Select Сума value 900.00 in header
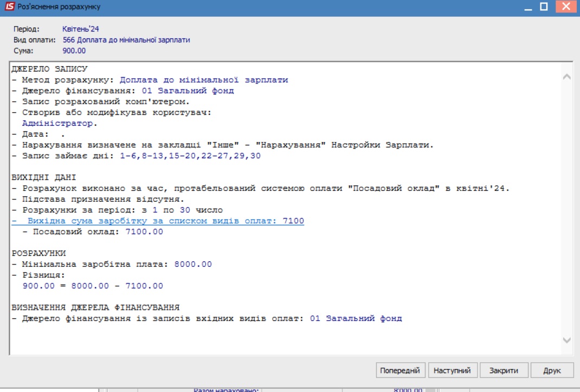The height and width of the screenshot is (392, 580). [x=74, y=51]
